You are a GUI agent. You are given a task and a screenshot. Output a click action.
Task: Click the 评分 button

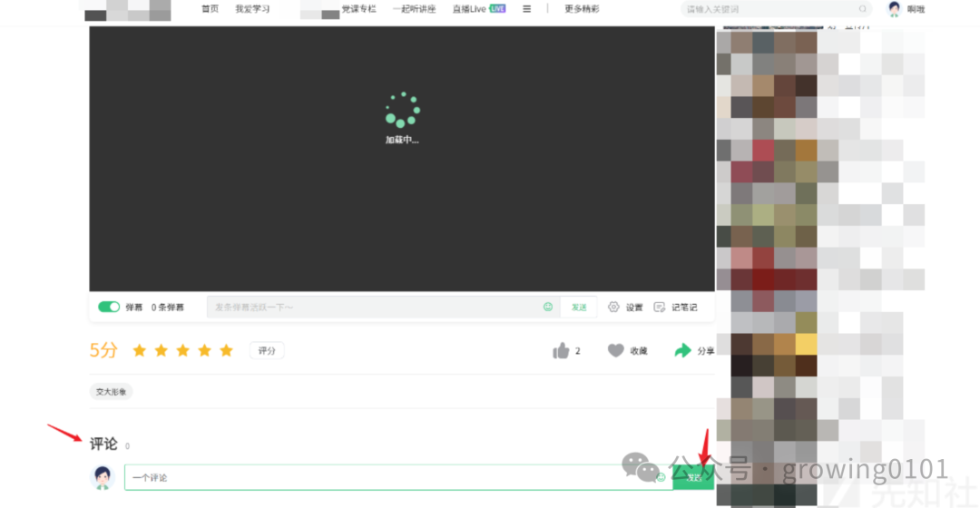tap(267, 350)
